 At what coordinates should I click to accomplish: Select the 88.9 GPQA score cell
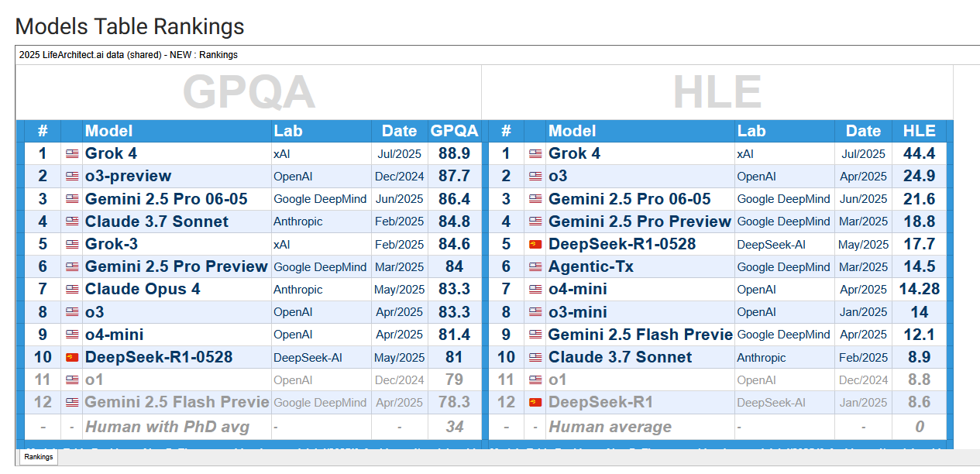click(455, 153)
